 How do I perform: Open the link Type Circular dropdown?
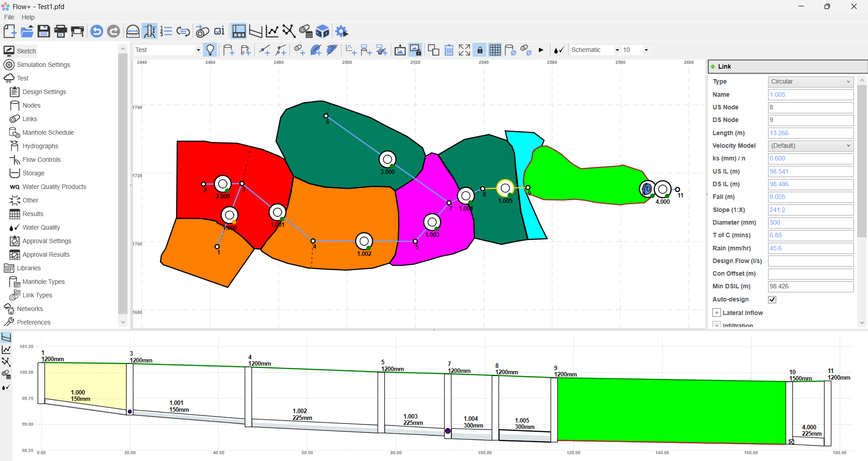pyautogui.click(x=810, y=82)
